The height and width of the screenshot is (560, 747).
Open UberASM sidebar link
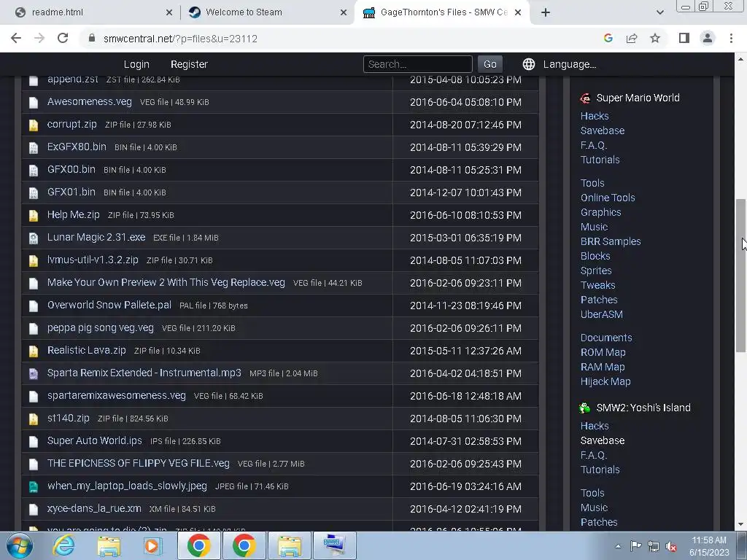click(601, 314)
